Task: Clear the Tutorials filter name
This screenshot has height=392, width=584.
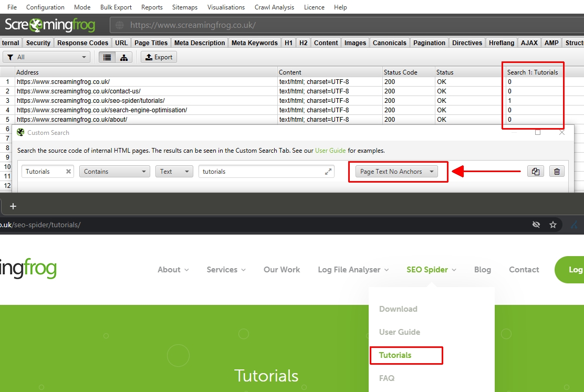Action: tap(68, 171)
